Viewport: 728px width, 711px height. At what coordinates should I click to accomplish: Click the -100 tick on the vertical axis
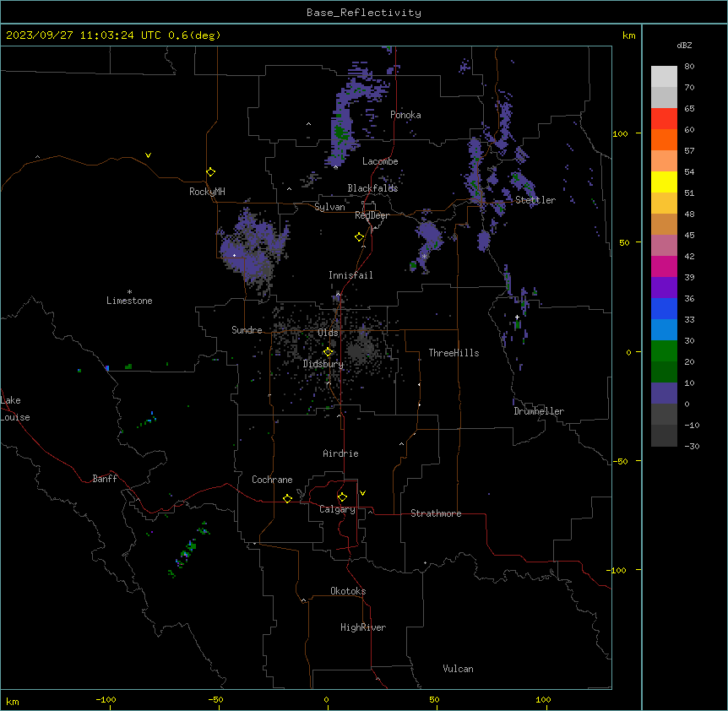617,570
